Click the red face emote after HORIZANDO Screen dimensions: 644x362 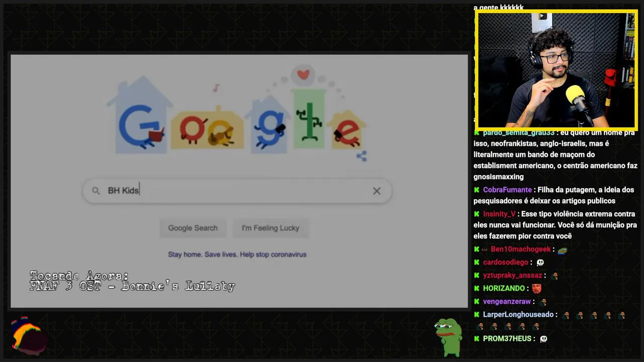[x=537, y=289]
